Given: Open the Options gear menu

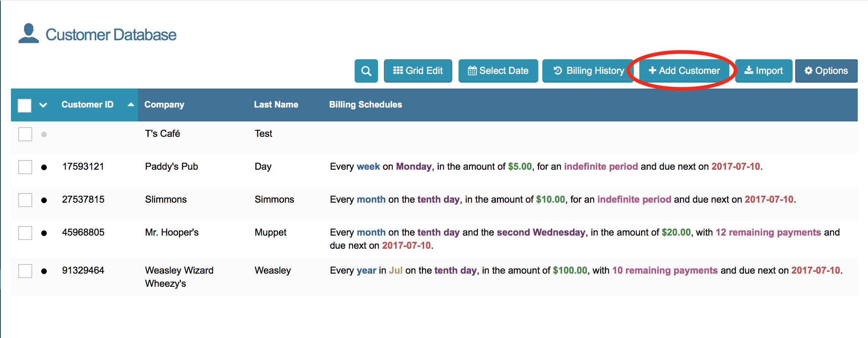Looking at the screenshot, I should [826, 71].
